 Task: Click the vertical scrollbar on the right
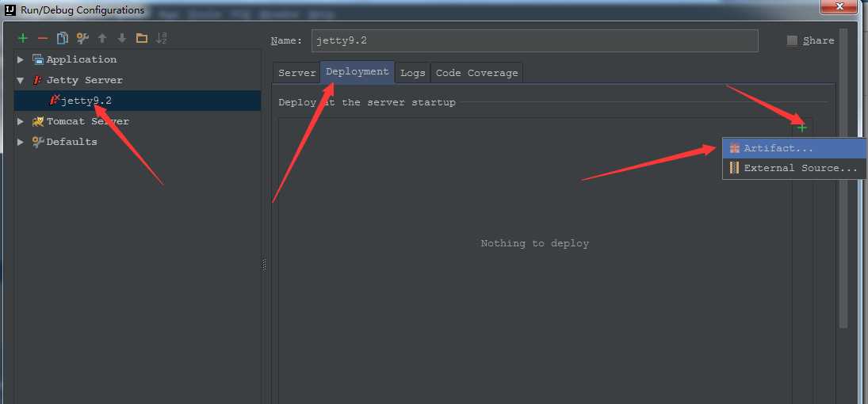(843, 177)
